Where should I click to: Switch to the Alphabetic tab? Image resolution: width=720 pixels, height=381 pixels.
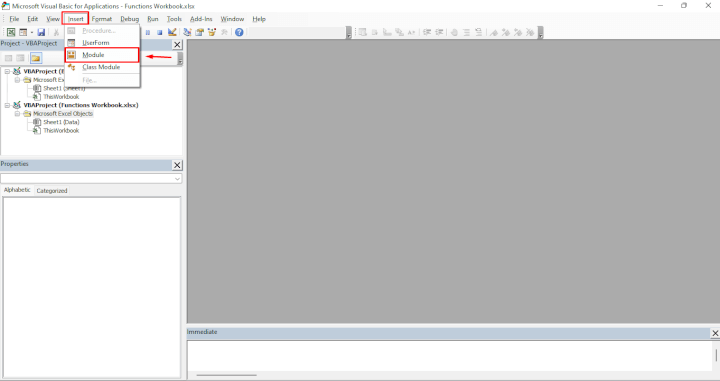coord(17,190)
